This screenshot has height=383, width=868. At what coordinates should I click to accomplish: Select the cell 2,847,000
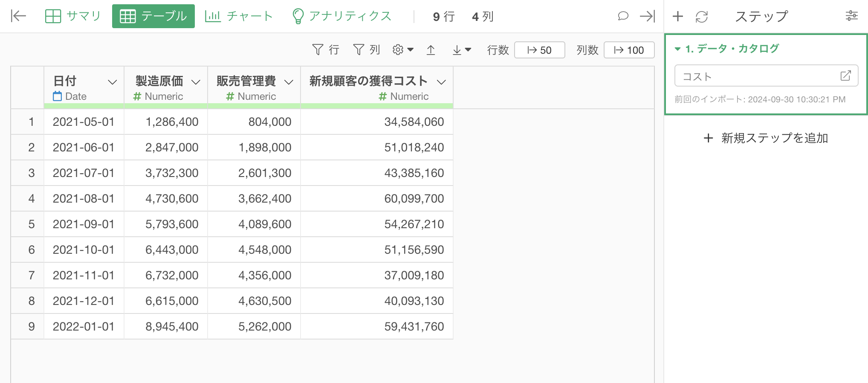[x=166, y=148]
